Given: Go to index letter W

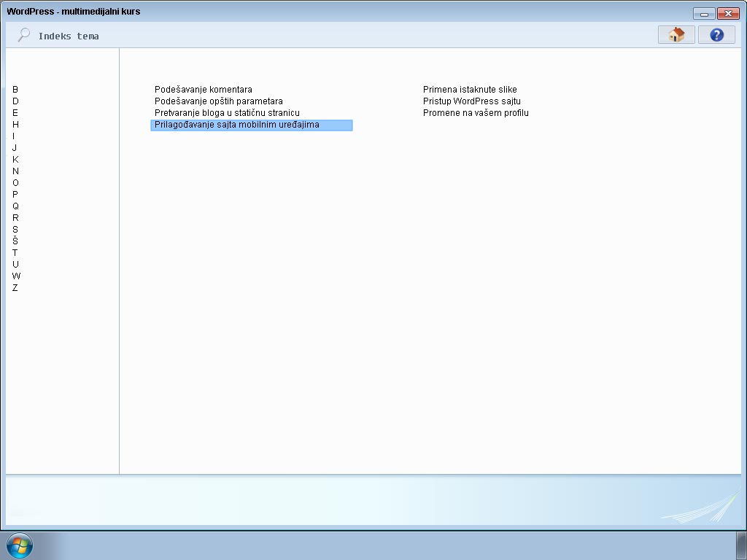Looking at the screenshot, I should pyautogui.click(x=16, y=276).
